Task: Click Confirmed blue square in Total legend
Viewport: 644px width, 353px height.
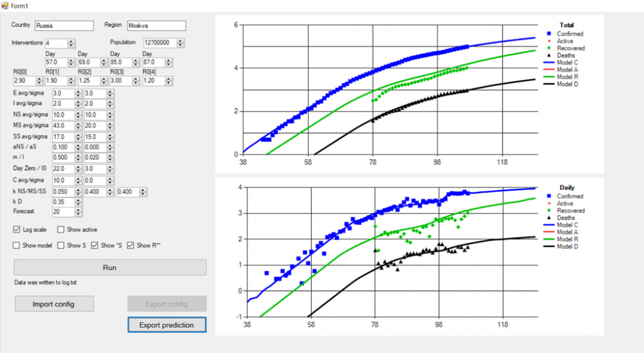Action: coord(549,34)
